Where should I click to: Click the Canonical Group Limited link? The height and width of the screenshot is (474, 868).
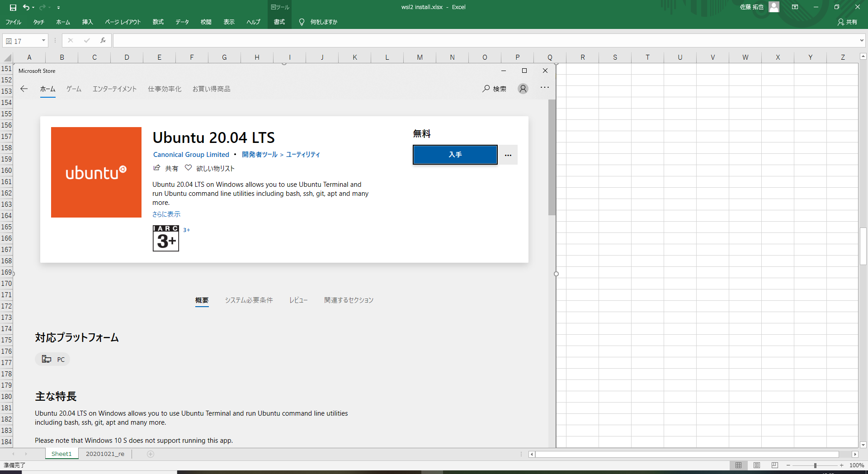pos(191,155)
